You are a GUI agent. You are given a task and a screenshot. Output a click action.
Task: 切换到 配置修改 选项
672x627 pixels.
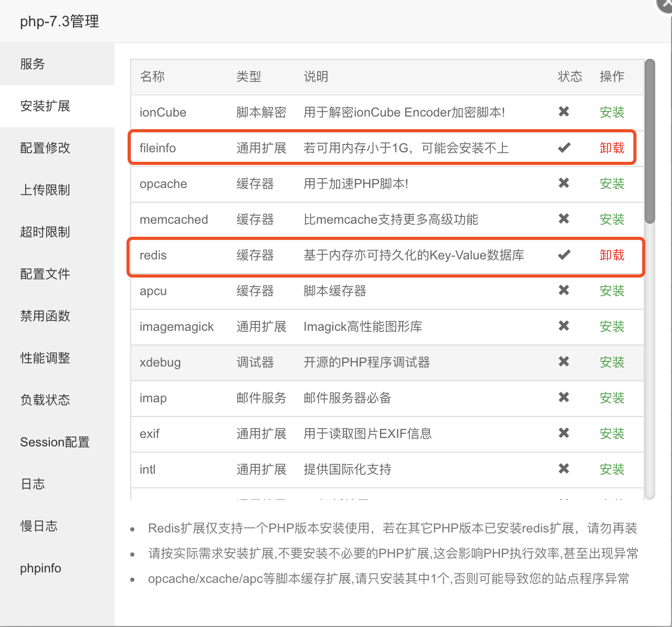(x=45, y=148)
